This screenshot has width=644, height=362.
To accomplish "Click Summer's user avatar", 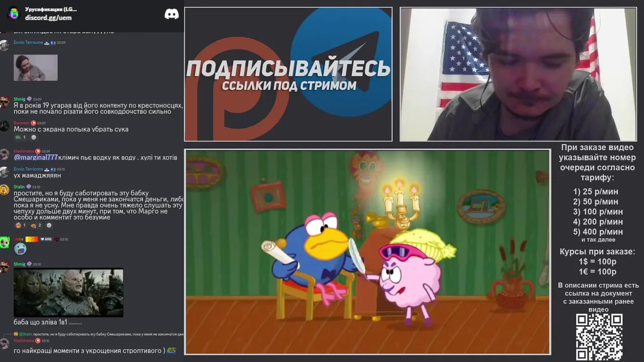I will [5, 126].
